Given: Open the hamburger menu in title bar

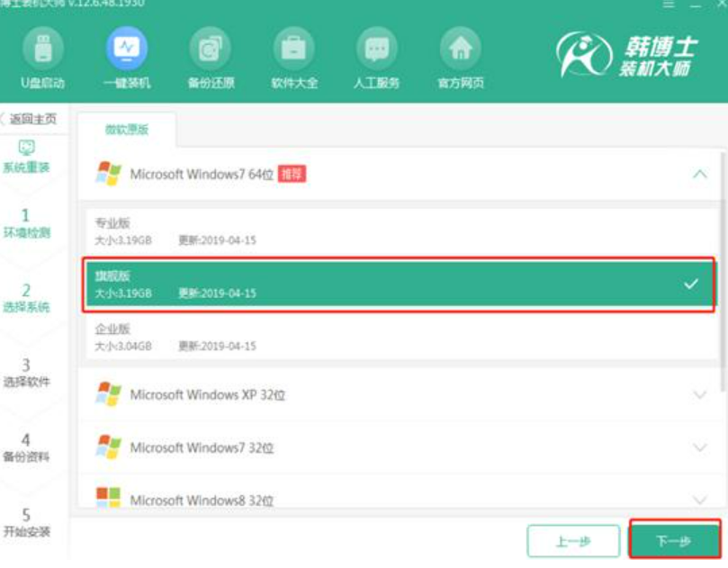Looking at the screenshot, I should (x=669, y=5).
